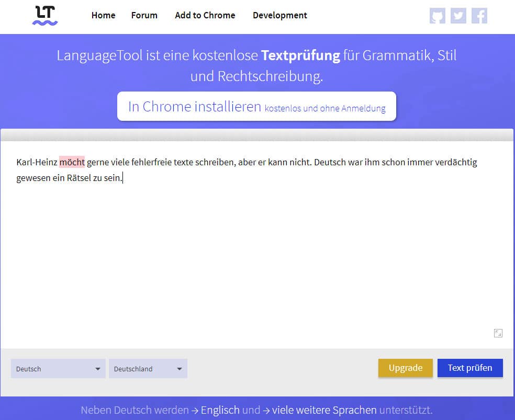This screenshot has width=515, height=420.
Task: Click the word Karl-Heinz in the text
Action: 37,162
